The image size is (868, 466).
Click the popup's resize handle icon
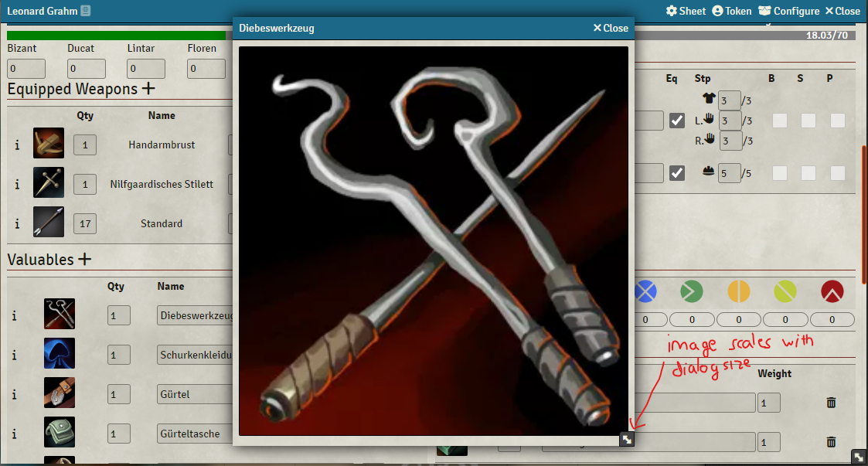pos(627,439)
